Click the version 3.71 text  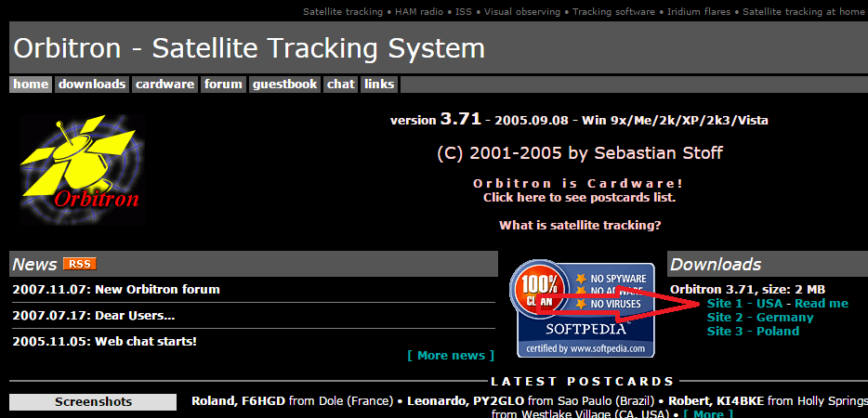[436, 119]
